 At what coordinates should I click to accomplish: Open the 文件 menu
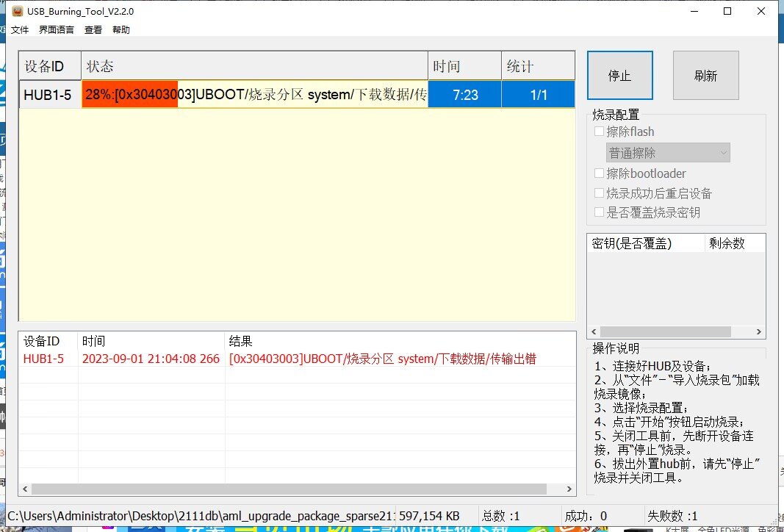[x=20, y=30]
